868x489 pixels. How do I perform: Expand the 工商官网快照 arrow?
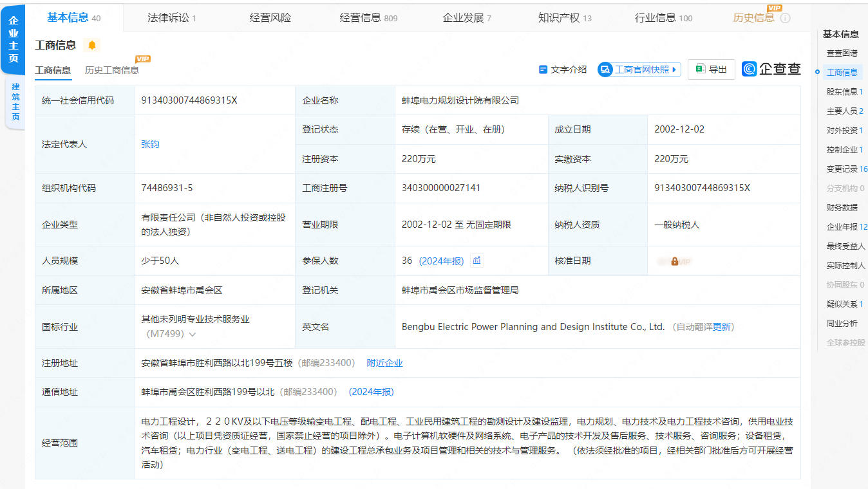point(674,69)
